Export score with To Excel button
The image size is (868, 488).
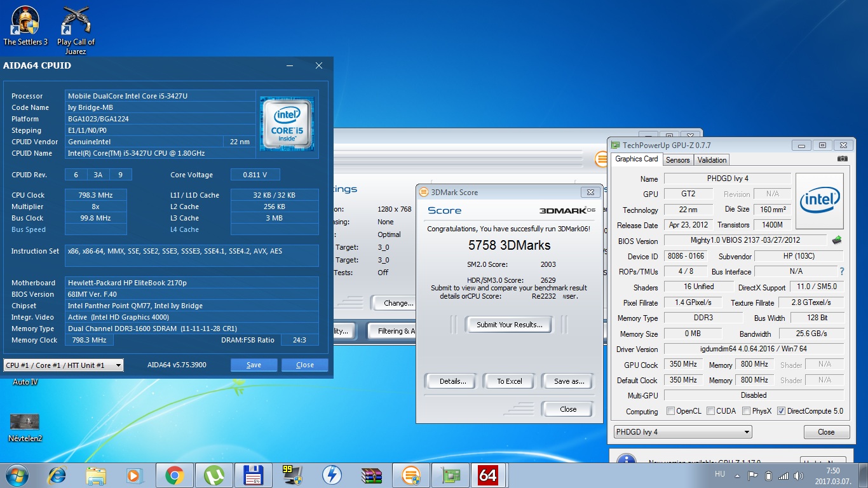point(510,381)
